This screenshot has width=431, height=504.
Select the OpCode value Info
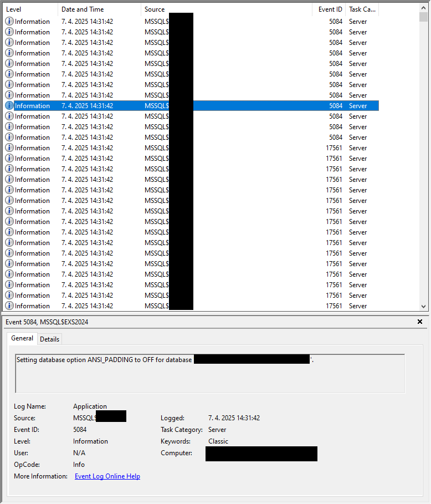coord(79,465)
